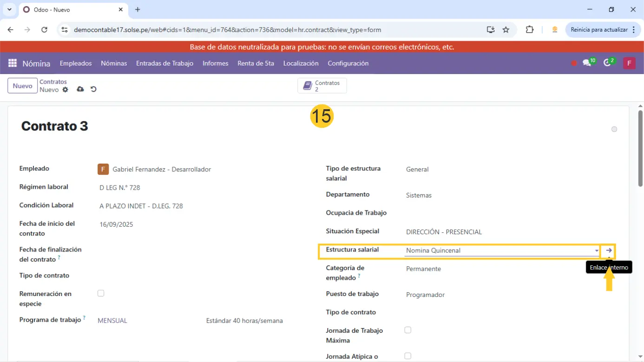The height and width of the screenshot is (362, 644).
Task: Enable the Remuneración en especie checkbox
Action: (x=101, y=293)
